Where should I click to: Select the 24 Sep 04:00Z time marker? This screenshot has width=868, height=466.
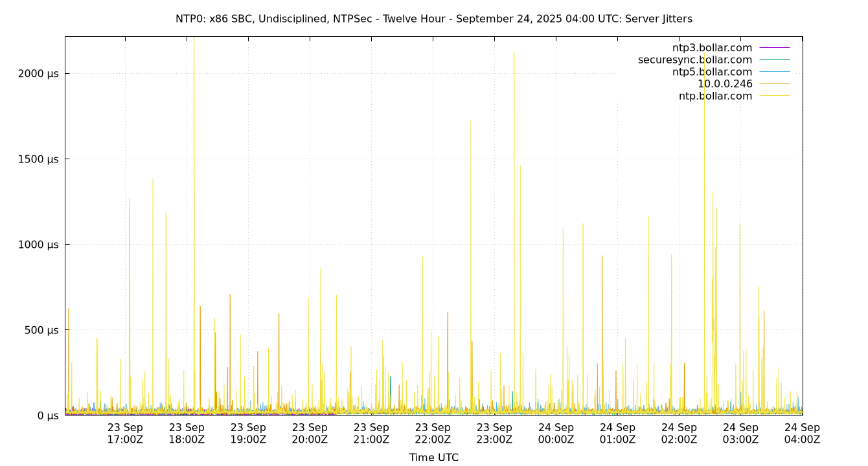click(x=802, y=434)
